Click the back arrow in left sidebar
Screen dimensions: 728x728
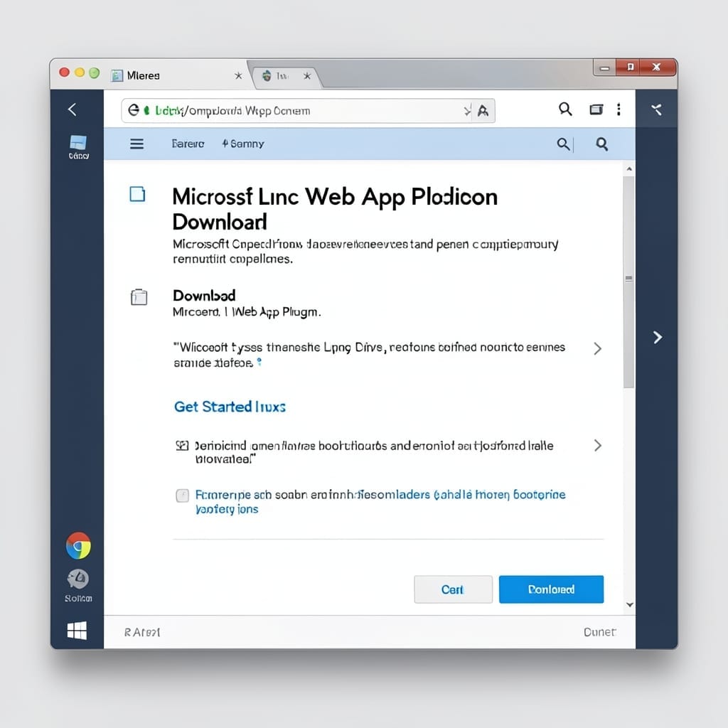[x=72, y=109]
